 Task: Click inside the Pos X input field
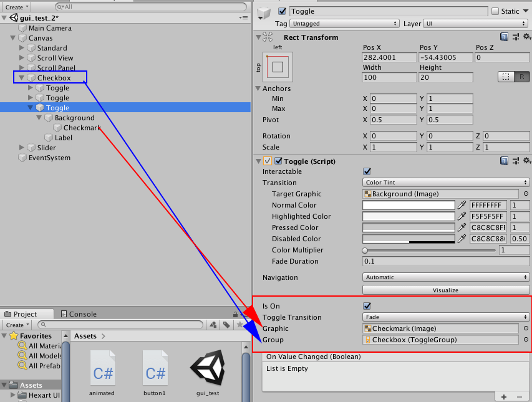pyautogui.click(x=389, y=56)
